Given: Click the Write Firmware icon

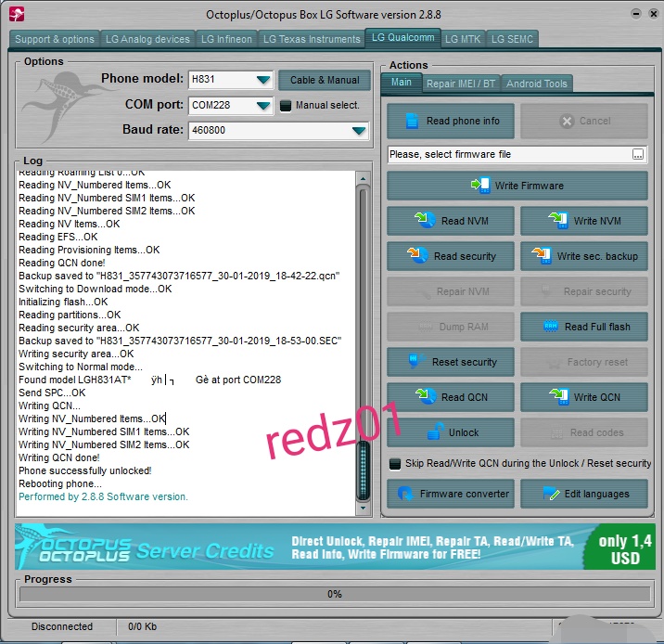Looking at the screenshot, I should tap(480, 186).
